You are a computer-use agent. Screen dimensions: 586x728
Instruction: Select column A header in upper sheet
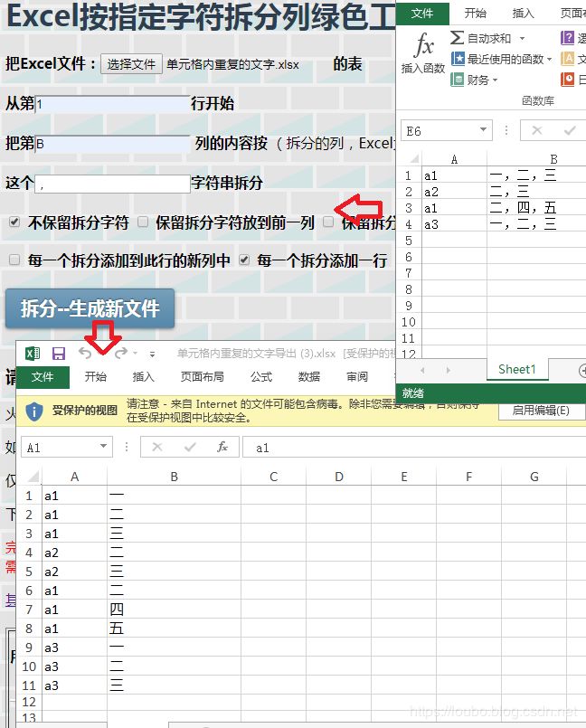point(454,159)
